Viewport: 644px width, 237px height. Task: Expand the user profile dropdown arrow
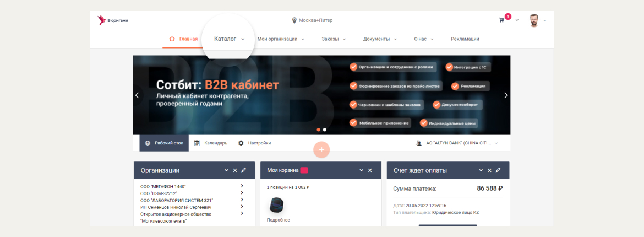pos(544,20)
